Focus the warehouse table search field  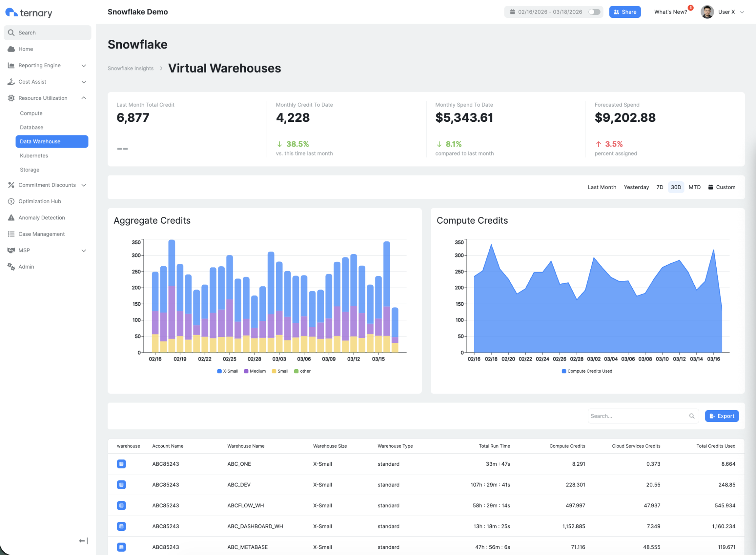tap(639, 416)
